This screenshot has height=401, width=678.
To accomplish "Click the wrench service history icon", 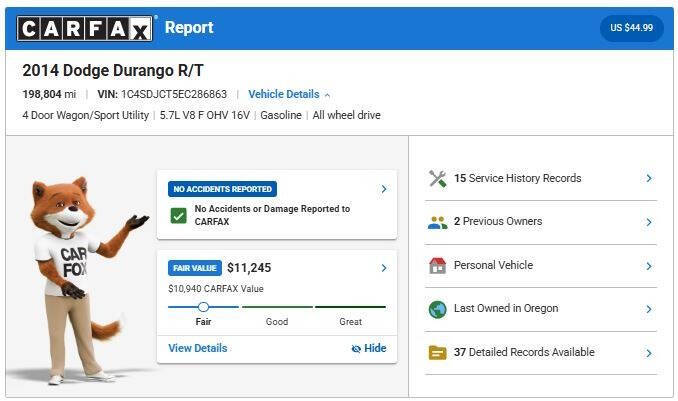I will point(438,178).
